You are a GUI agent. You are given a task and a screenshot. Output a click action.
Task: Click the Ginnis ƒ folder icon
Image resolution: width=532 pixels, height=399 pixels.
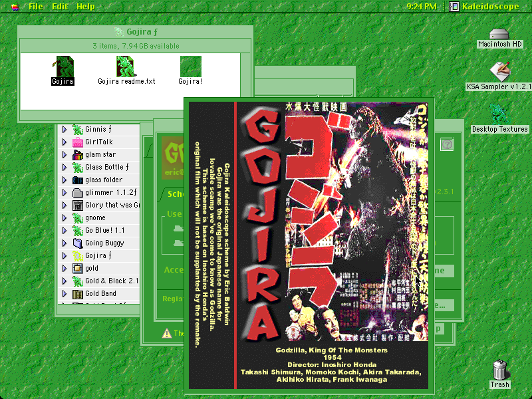pos(78,129)
